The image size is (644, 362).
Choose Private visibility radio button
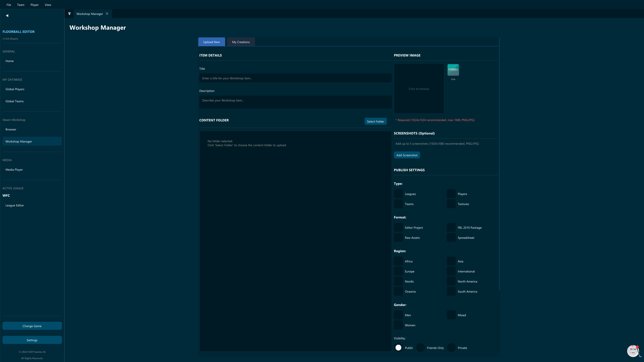click(x=451, y=348)
